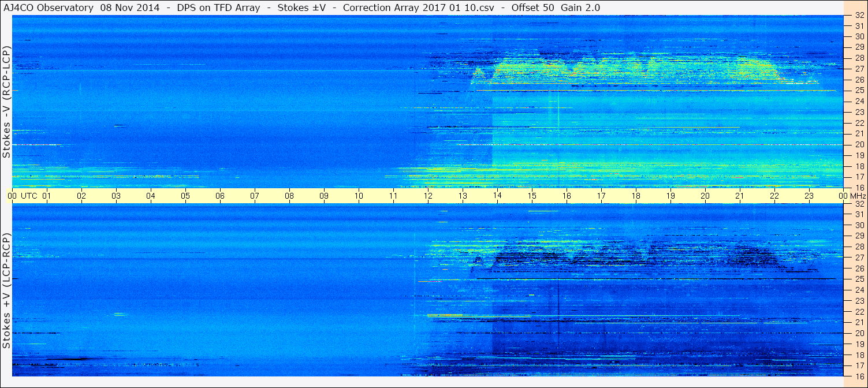
Task: Click the 03 hour label on the time axis
Action: coord(116,196)
